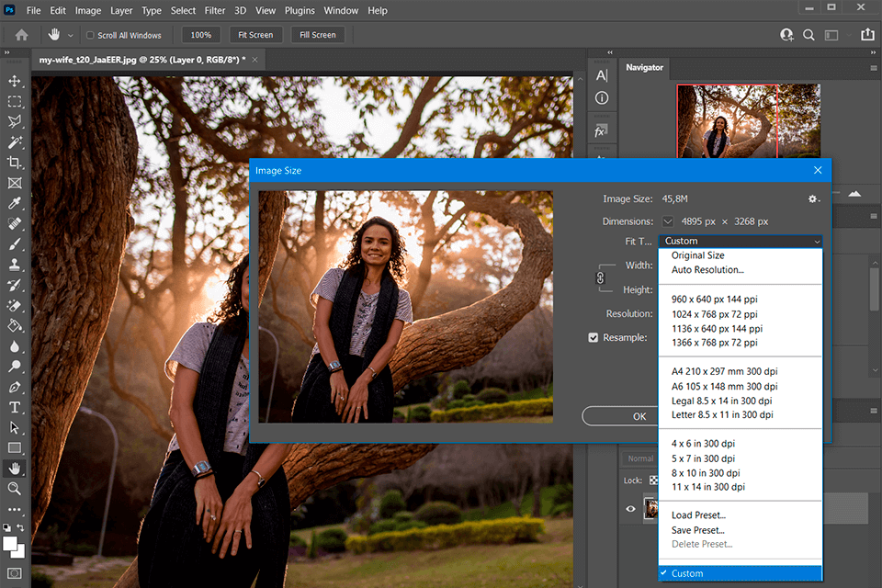882x588 pixels.
Task: Open the Hand tool preset picker arrow
Action: 71,36
